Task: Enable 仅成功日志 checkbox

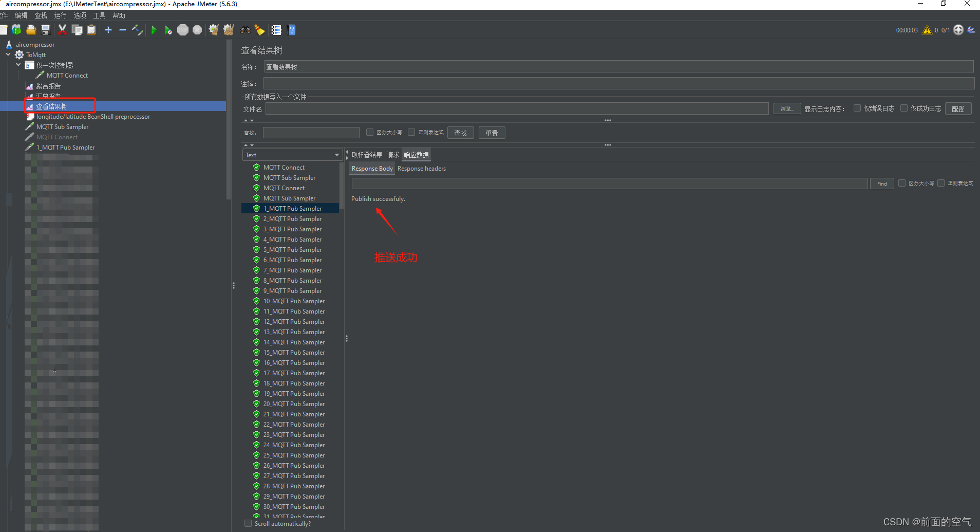Action: coord(904,108)
